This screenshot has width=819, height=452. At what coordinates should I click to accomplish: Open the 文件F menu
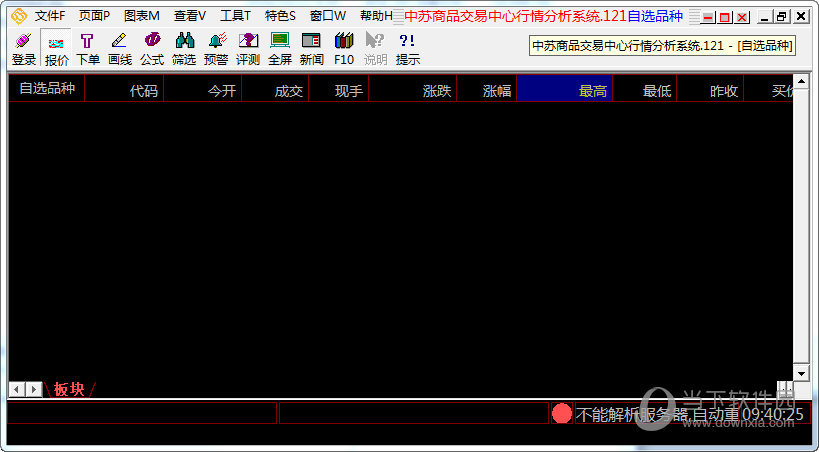(50, 16)
